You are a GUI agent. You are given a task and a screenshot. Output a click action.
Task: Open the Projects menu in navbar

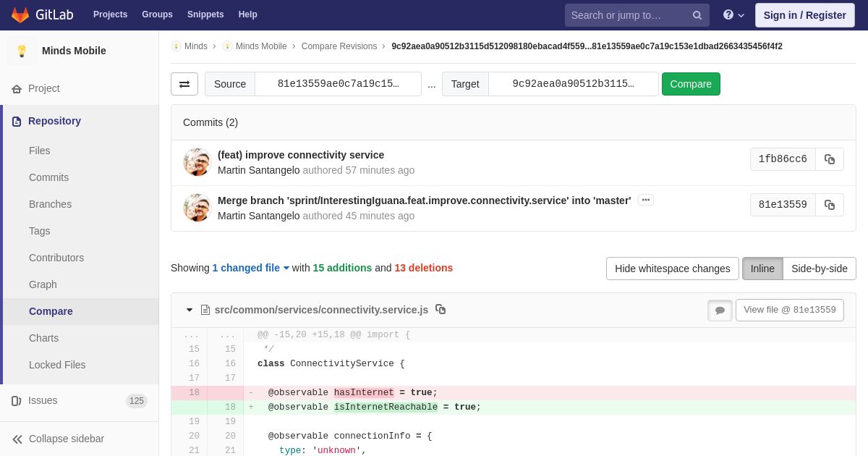(x=110, y=14)
